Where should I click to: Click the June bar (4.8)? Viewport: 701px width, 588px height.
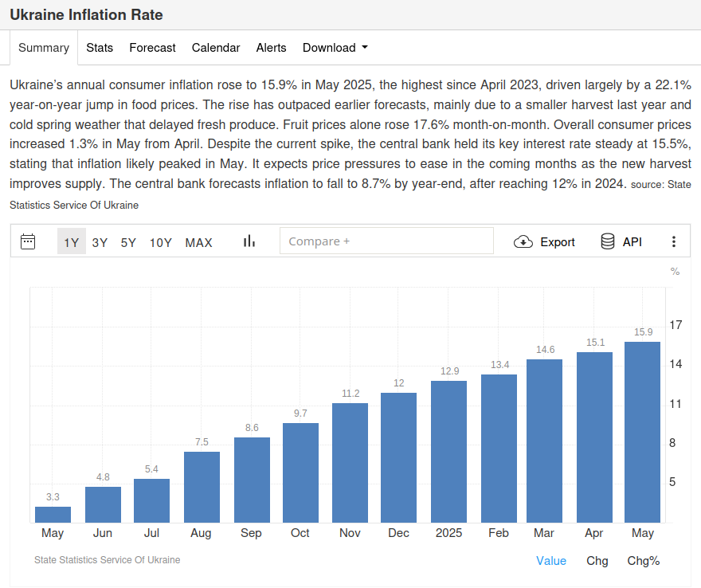104,505
